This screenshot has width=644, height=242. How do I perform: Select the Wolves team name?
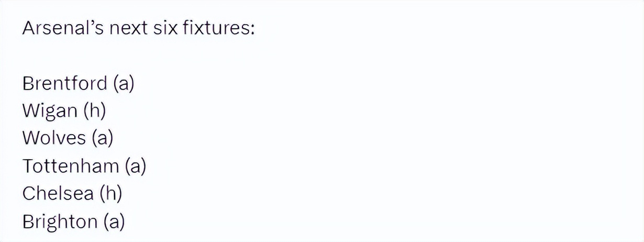[54, 138]
